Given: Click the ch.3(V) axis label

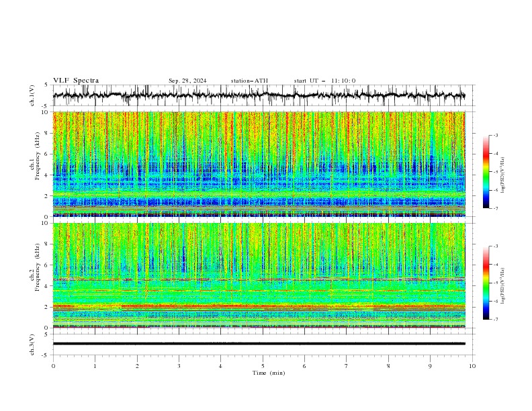Looking at the screenshot, I should pos(32,345).
